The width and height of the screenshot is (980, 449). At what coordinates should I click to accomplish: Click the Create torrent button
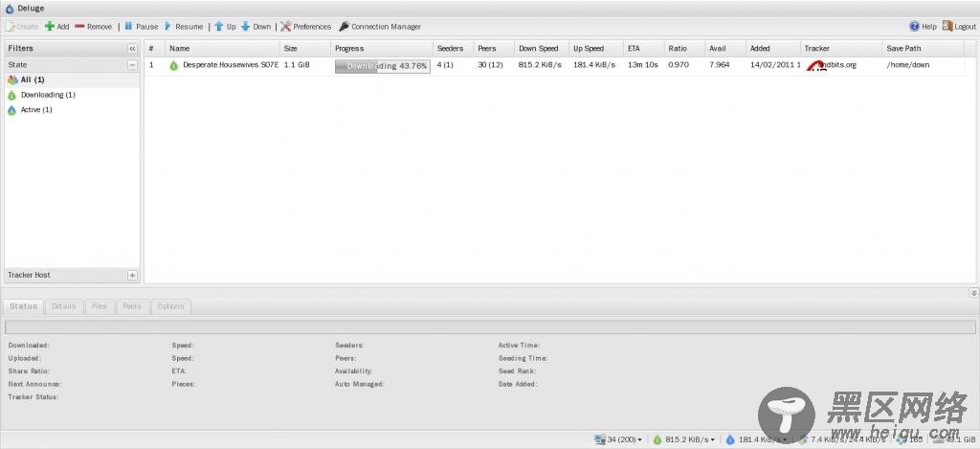click(x=22, y=26)
